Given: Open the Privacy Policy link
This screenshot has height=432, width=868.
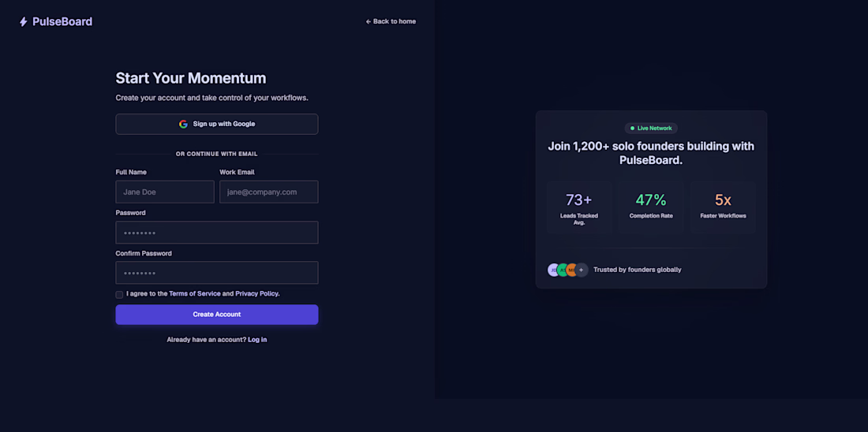Looking at the screenshot, I should 257,294.
